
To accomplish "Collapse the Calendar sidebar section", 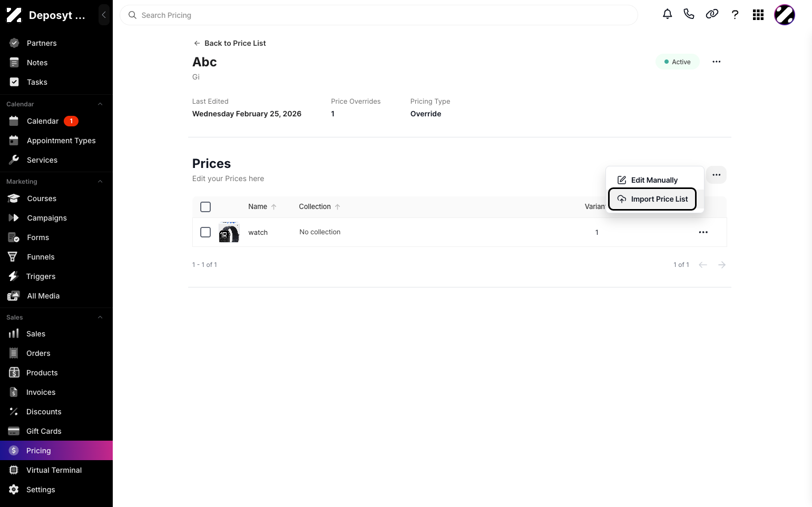I will click(x=100, y=104).
